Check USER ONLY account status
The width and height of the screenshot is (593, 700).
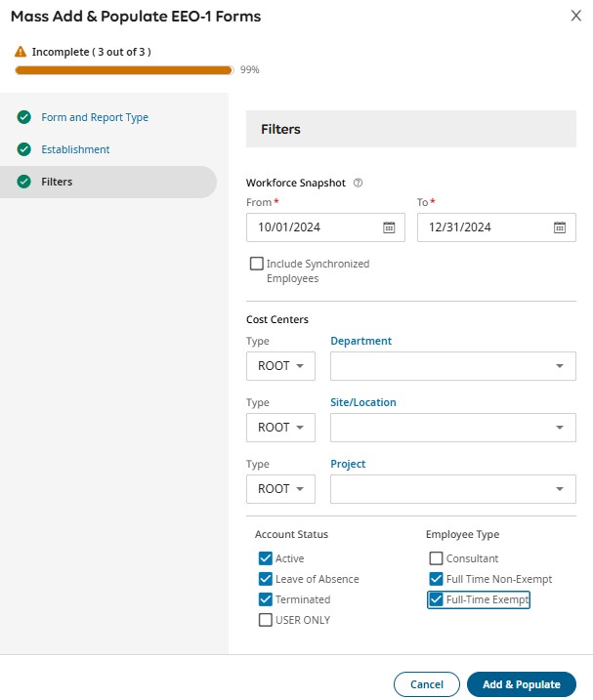pos(266,620)
